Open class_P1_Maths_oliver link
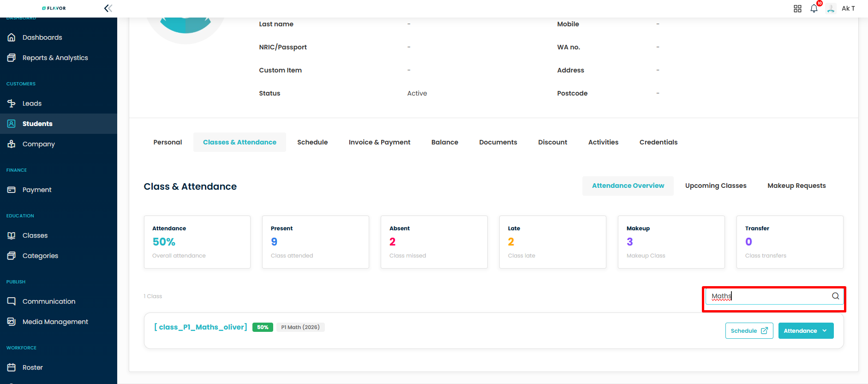Screen dimensions: 868x384 tap(201, 327)
